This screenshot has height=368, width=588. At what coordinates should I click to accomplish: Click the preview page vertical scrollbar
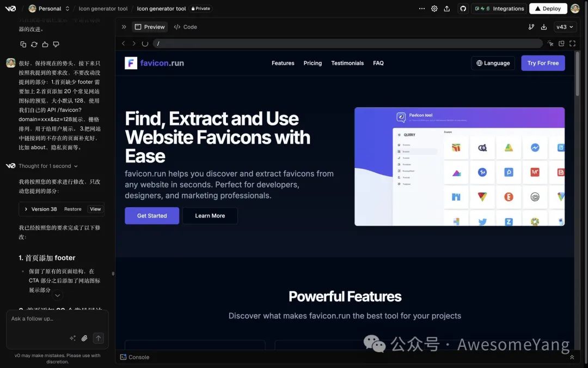(578, 74)
